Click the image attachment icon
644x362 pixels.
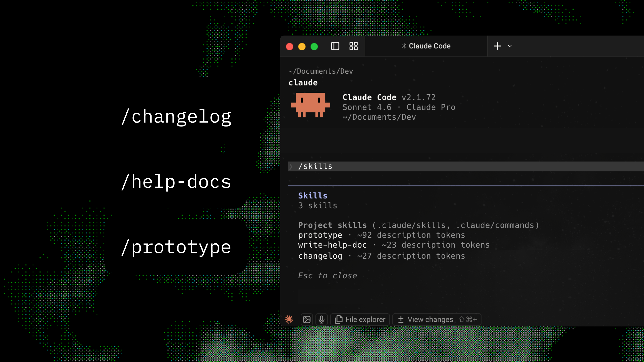[x=307, y=319]
